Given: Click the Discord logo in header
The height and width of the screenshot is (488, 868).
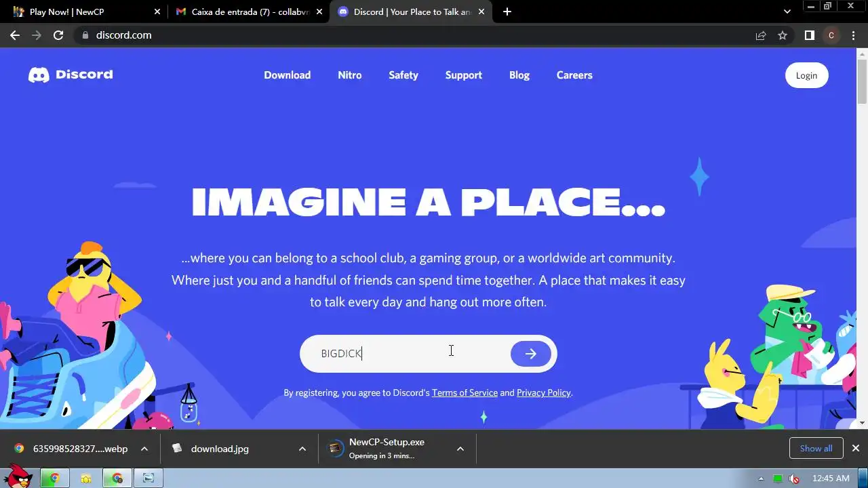Looking at the screenshot, I should tap(71, 75).
